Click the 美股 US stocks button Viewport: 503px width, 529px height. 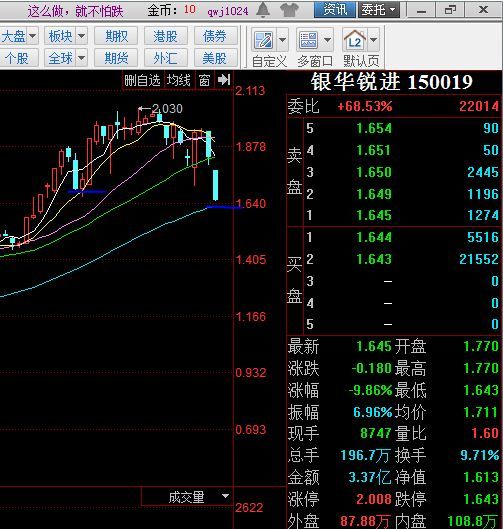[215, 58]
